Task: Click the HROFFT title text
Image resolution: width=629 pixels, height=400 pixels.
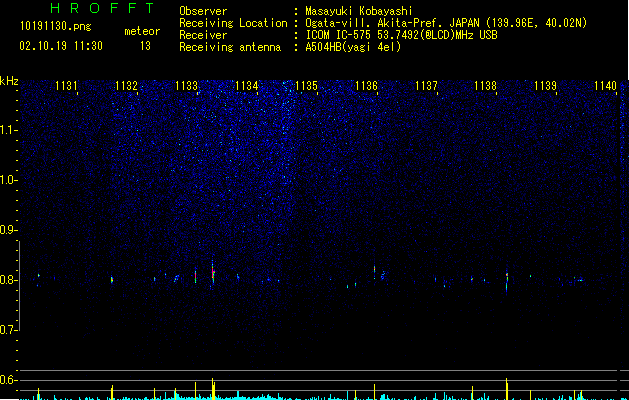Action: coord(102,8)
